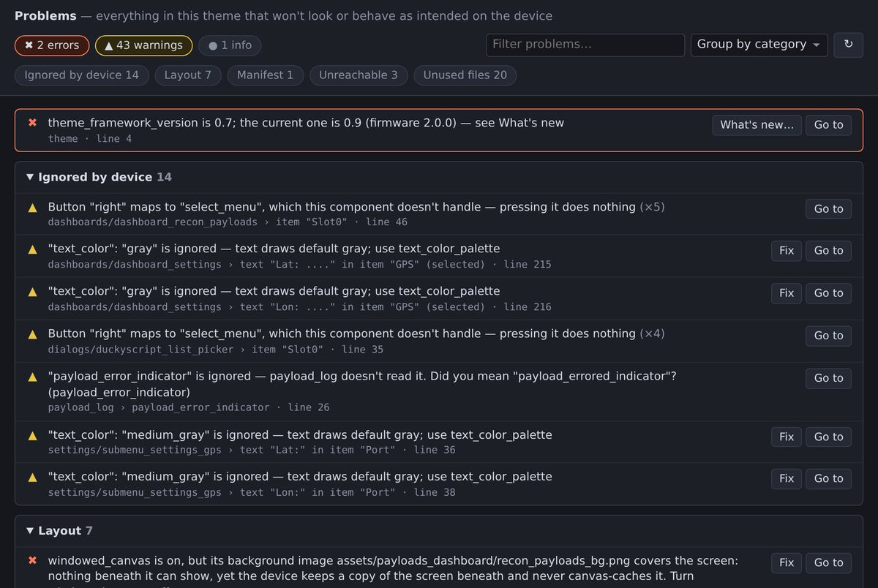Click warning icon on submenu_settings_gps line 36 row
878x588 pixels.
[x=32, y=436]
